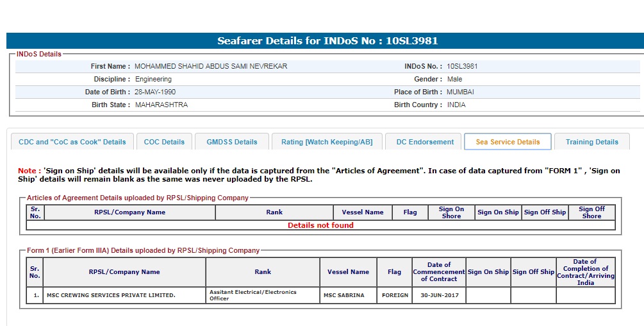Select the Assitant Electrical/Electronics Officer rank cell
644x326 pixels.
[x=263, y=295]
